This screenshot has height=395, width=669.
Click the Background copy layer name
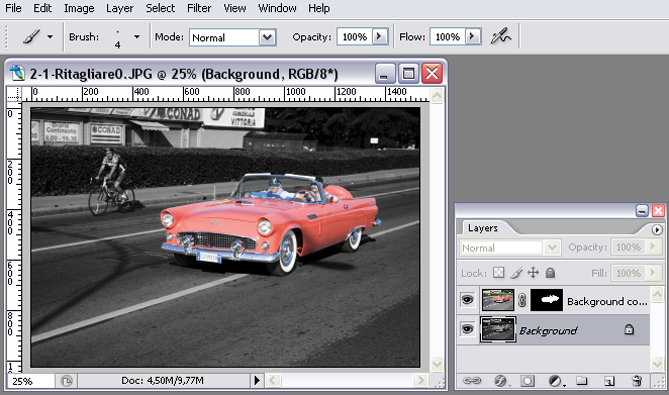tap(607, 302)
